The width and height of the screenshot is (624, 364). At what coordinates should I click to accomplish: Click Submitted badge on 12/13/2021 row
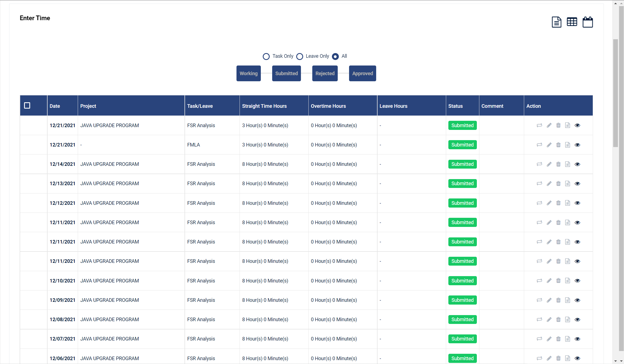pos(462,184)
